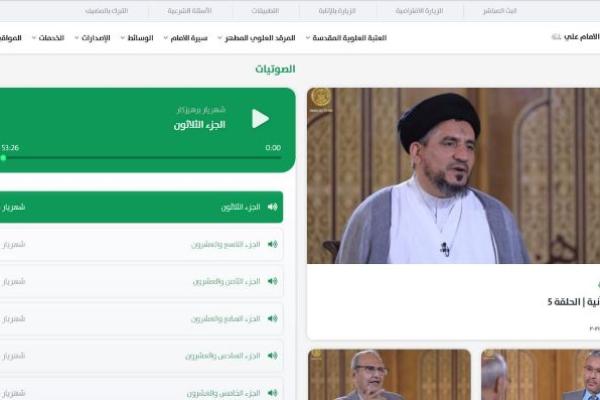
Task: Click the golden shrine logo on video
Action: click(321, 99)
